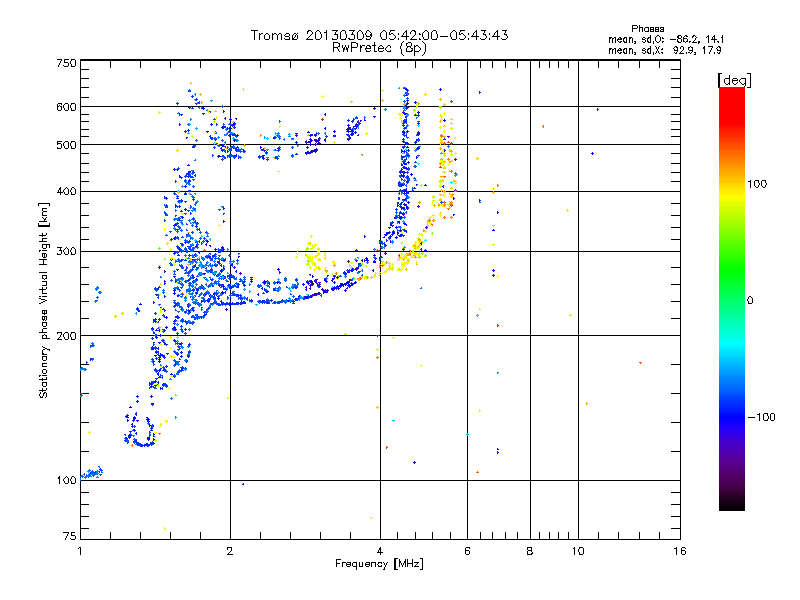800x600 pixels.
Task: Click the plot title 'Tromsø 20130309 05:42:00-05:43:43'
Action: click(379, 35)
